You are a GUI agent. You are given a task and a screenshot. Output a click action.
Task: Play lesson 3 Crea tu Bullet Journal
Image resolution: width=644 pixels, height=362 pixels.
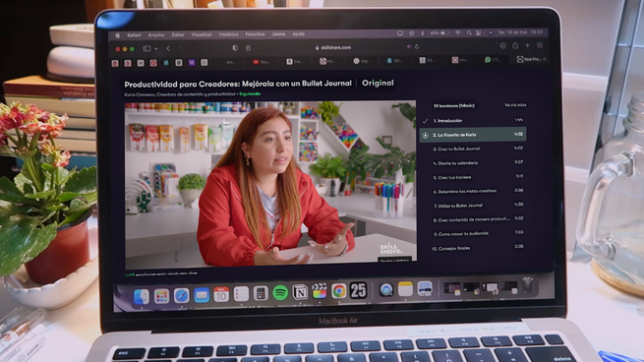(473, 149)
